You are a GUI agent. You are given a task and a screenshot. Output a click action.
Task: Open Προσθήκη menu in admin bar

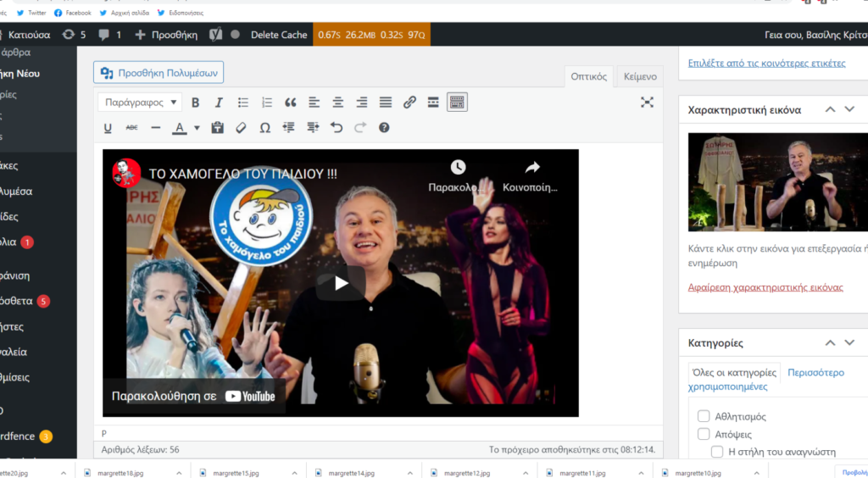(x=166, y=34)
